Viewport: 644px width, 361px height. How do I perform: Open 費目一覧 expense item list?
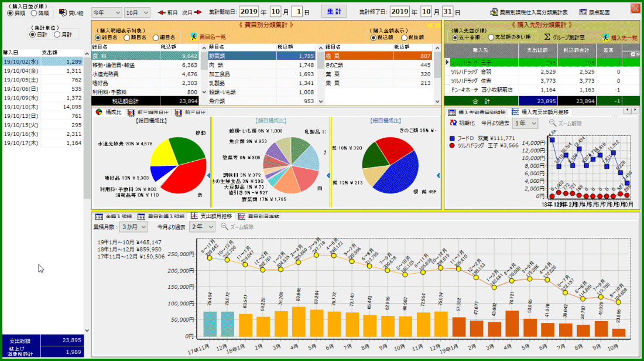click(208, 37)
